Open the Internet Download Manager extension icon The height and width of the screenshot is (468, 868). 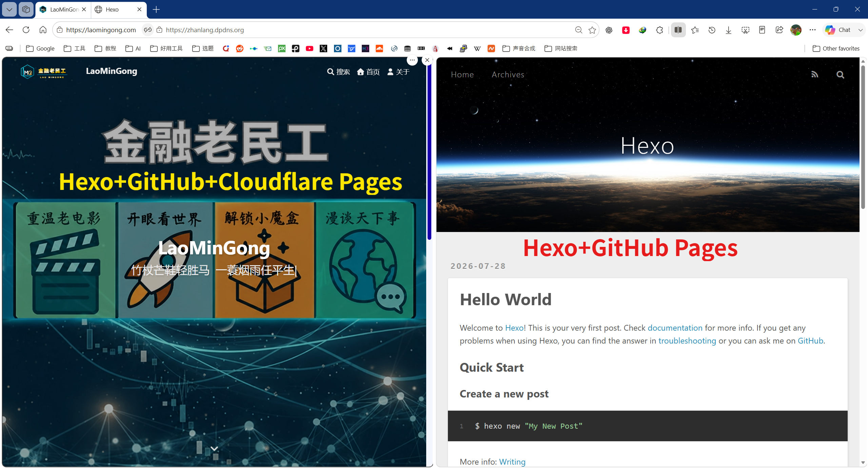pyautogui.click(x=643, y=30)
